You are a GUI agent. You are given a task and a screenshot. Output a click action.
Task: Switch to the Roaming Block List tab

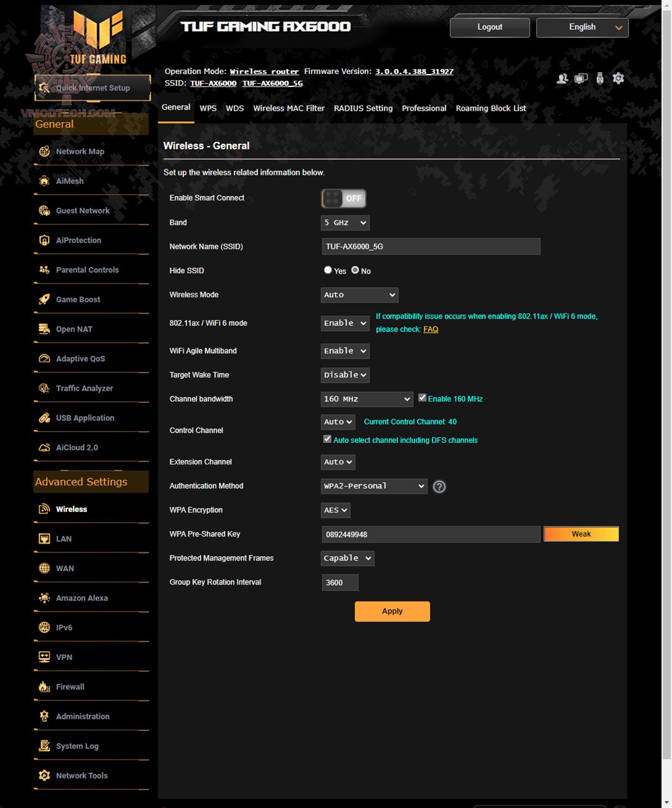[491, 108]
